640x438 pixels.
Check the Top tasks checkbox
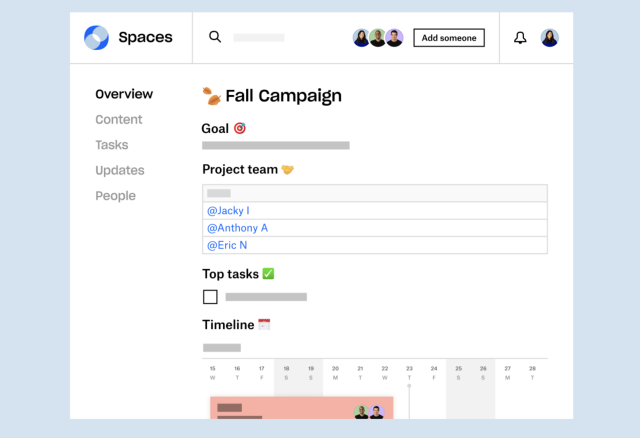click(x=210, y=297)
